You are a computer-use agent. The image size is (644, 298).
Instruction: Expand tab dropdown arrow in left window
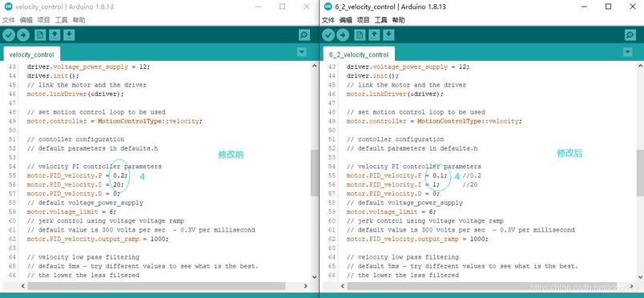[x=302, y=52]
